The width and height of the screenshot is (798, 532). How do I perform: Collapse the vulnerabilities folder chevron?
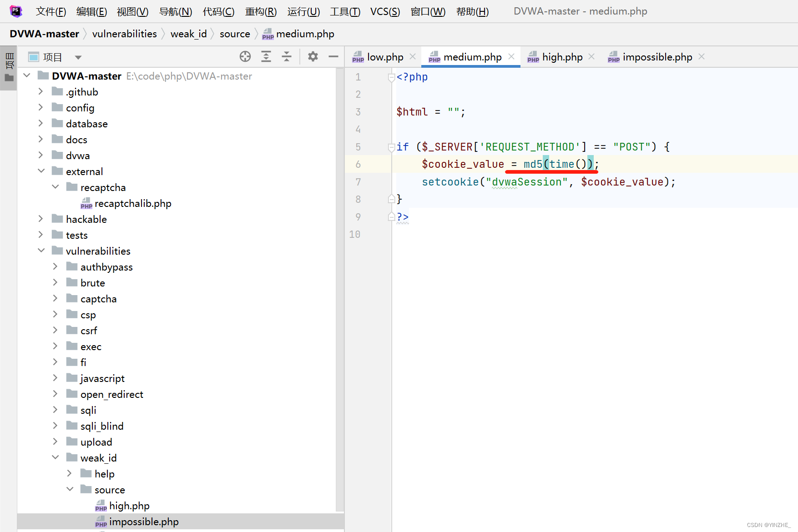coord(41,251)
